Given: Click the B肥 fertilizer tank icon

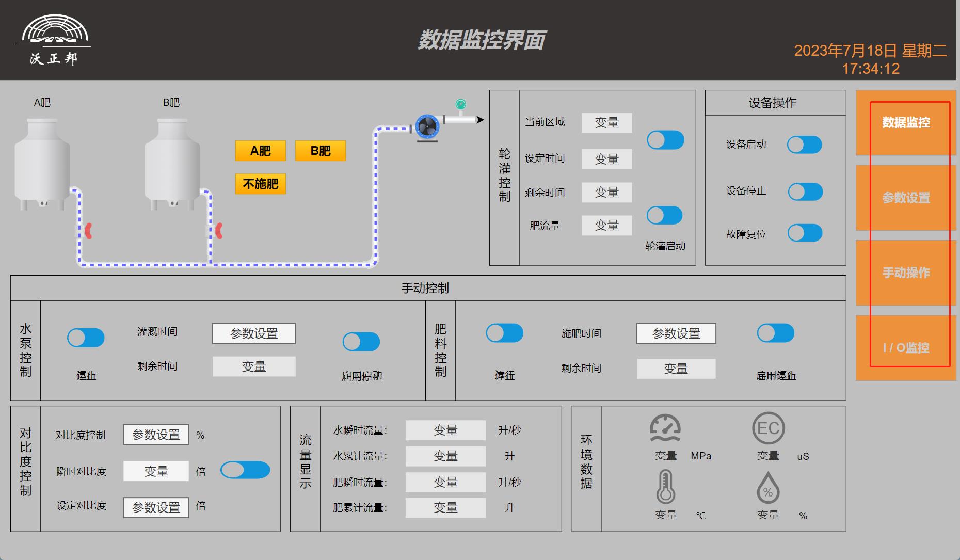Looking at the screenshot, I should tap(172, 164).
